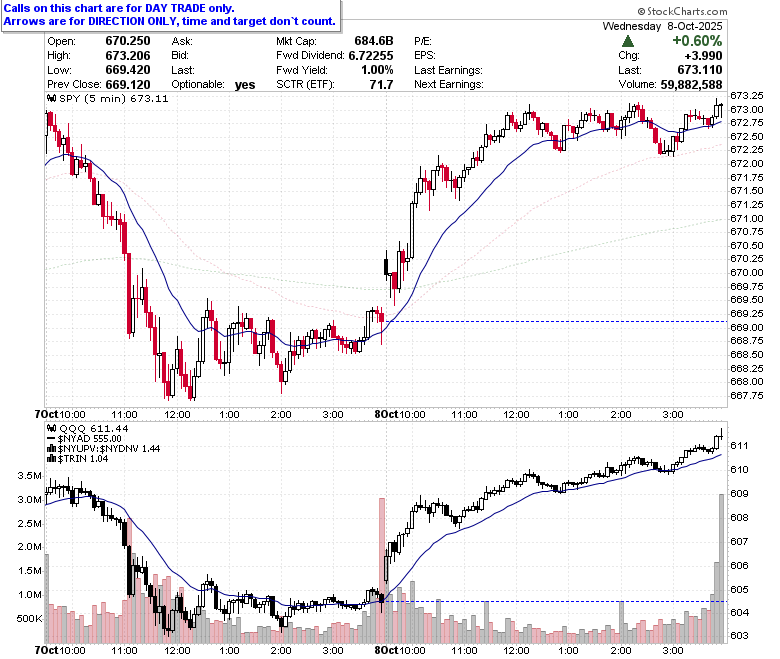The width and height of the screenshot is (780, 659).
Task: Click the StockCharts.com watermark link
Action: 682,11
